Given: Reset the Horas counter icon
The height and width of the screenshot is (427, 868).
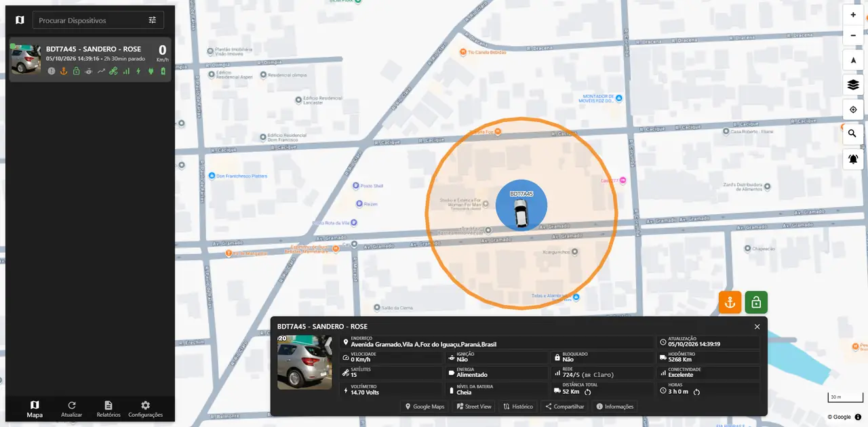Looking at the screenshot, I should 696,392.
